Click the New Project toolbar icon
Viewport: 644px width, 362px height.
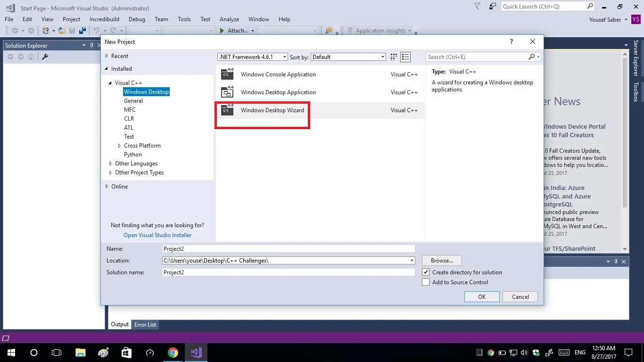tap(46, 31)
